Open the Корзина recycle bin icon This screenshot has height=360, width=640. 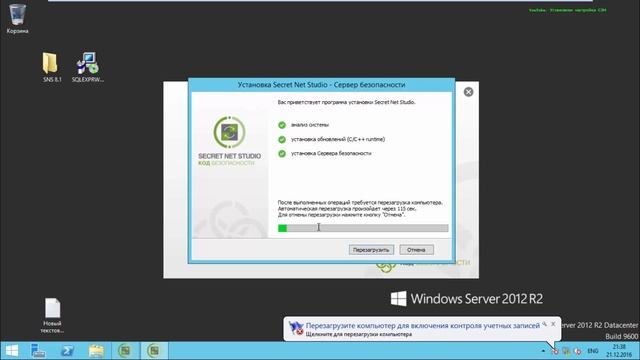click(17, 19)
